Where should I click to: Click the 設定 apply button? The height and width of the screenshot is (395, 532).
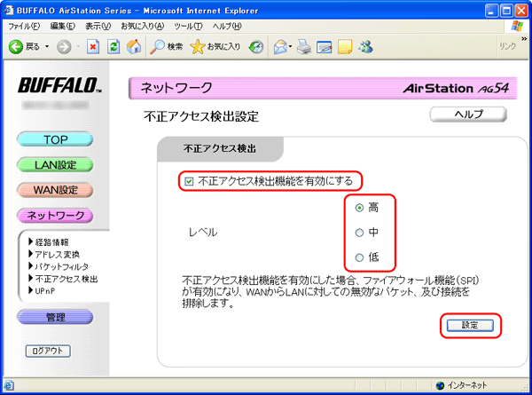[470, 325]
